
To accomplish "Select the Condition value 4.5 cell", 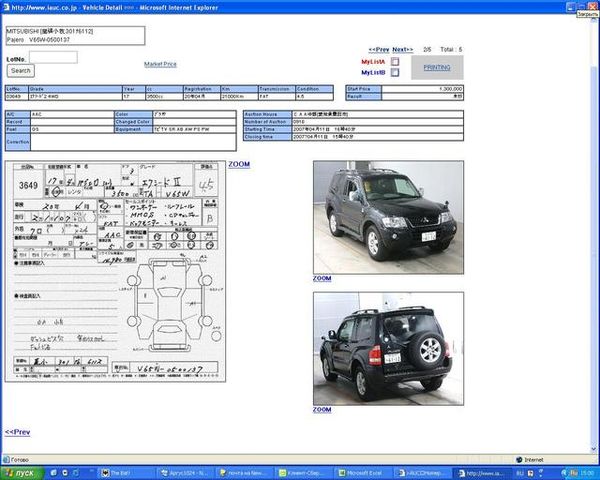I will pyautogui.click(x=314, y=97).
